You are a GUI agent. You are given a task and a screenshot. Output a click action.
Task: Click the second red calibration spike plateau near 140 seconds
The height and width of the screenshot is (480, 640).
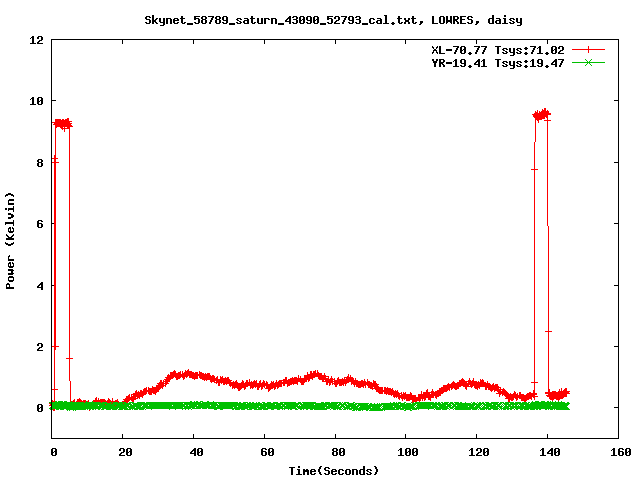tap(542, 115)
